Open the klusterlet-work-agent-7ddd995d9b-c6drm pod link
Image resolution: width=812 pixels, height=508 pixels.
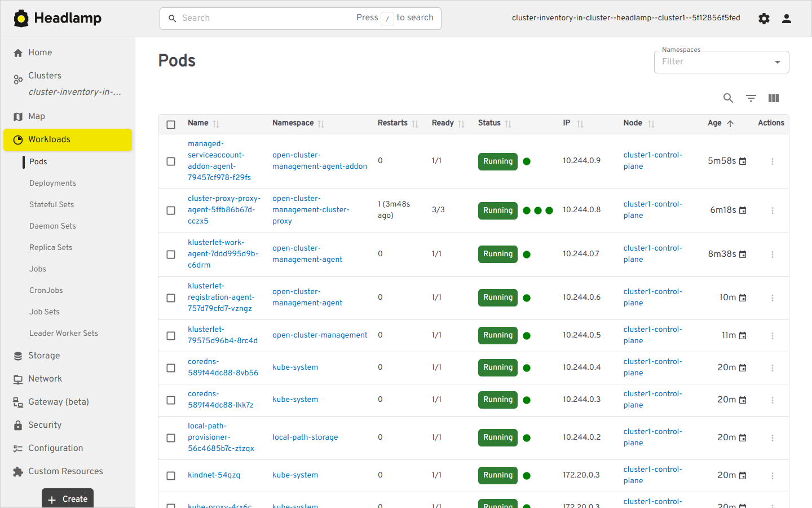tap(223, 254)
